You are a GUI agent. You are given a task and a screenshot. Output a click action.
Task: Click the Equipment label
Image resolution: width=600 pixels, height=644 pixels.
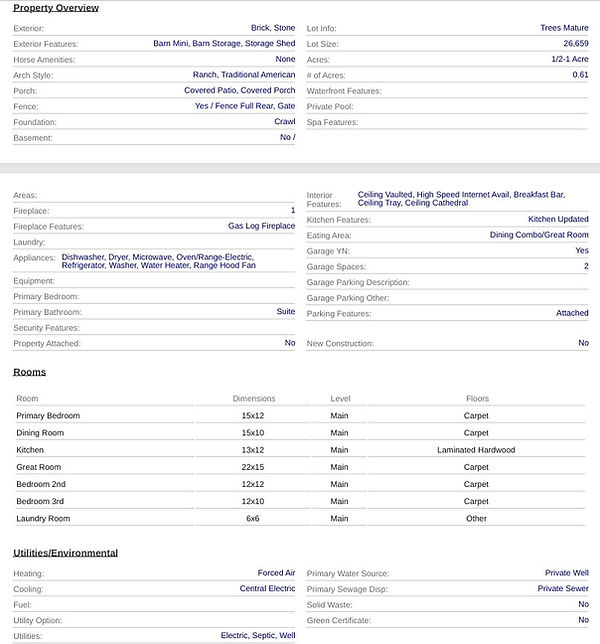pyautogui.click(x=34, y=281)
